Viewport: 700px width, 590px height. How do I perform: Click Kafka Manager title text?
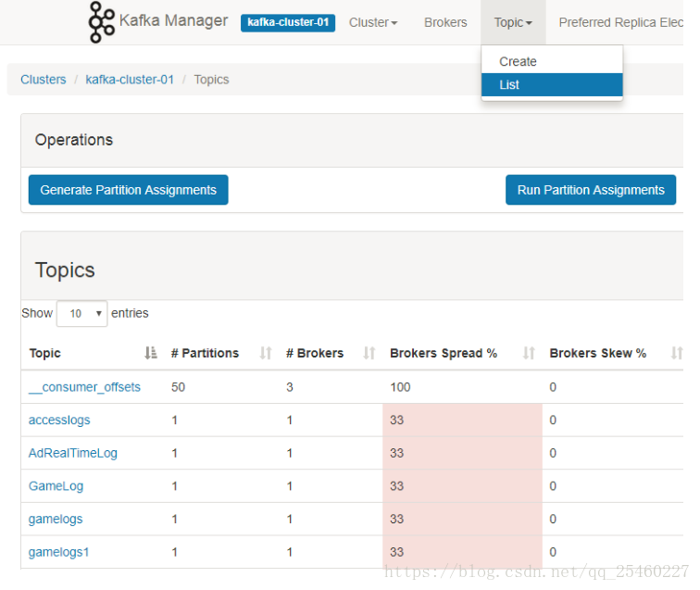click(173, 20)
